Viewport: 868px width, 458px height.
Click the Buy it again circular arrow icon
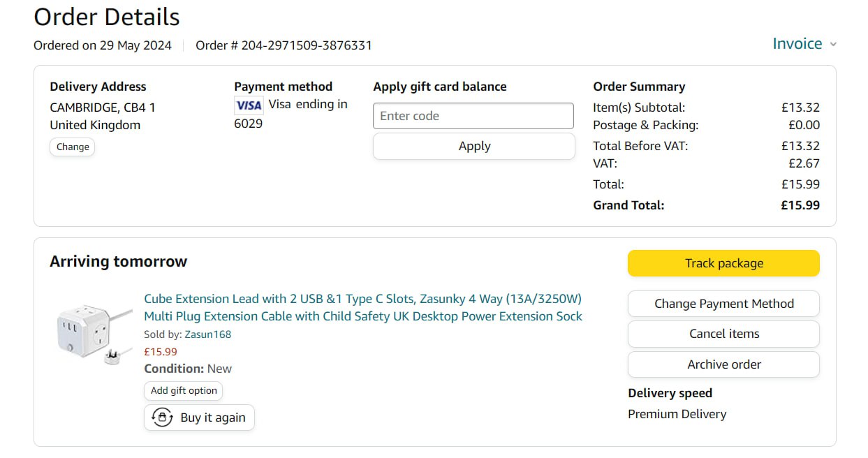(162, 418)
